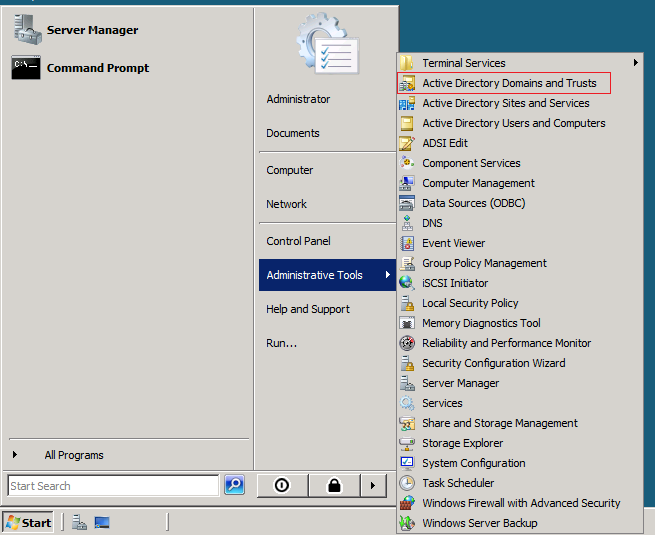Image resolution: width=655 pixels, height=535 pixels.
Task: Click the Local Security Policy icon
Action: click(x=407, y=303)
